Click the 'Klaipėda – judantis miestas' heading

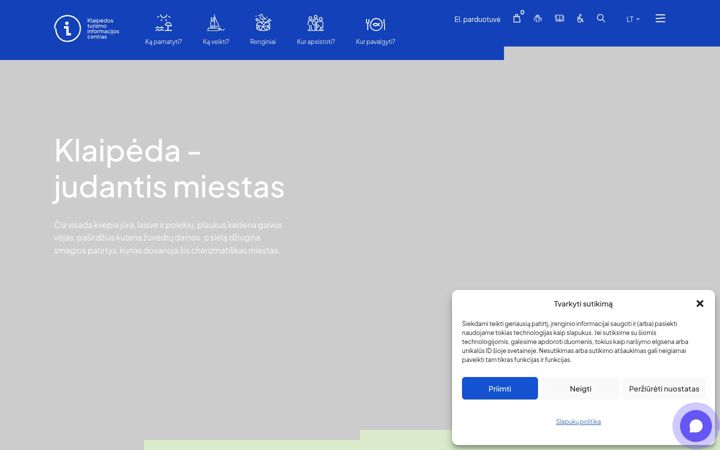click(169, 169)
